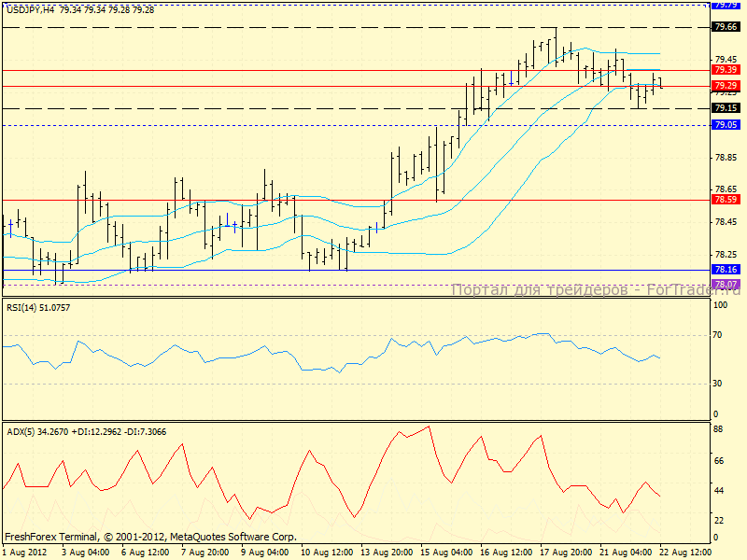The image size is (747, 560).
Task: Select the purple 78.07 price label
Action: point(725,284)
